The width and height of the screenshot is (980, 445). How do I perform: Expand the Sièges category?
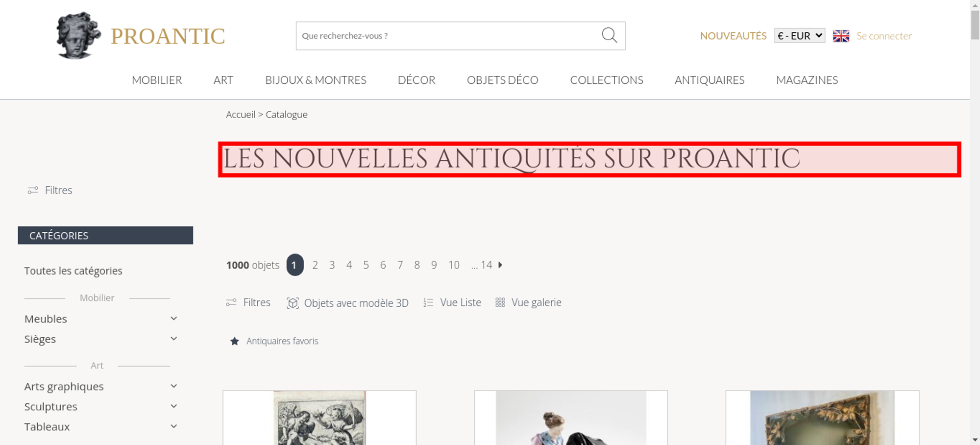[x=173, y=339]
